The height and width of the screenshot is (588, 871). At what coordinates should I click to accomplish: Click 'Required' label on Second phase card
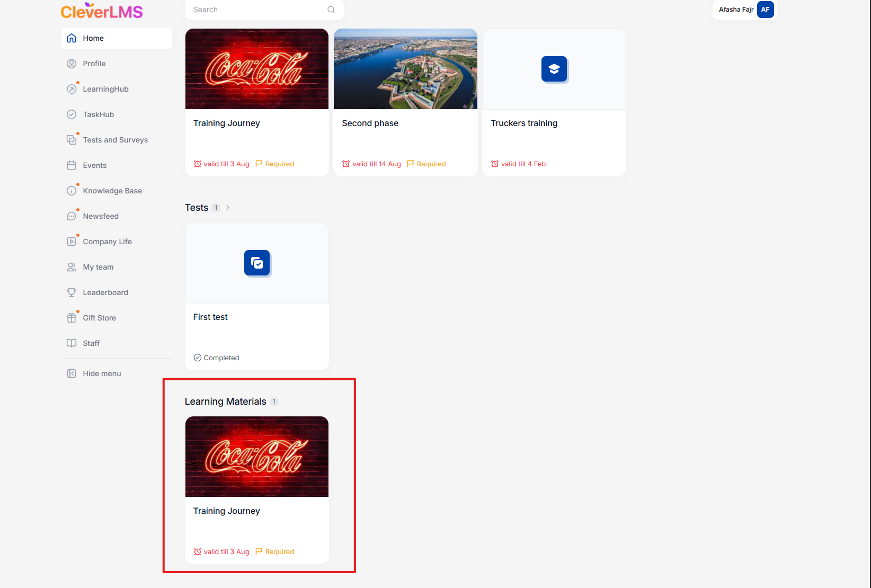click(431, 164)
